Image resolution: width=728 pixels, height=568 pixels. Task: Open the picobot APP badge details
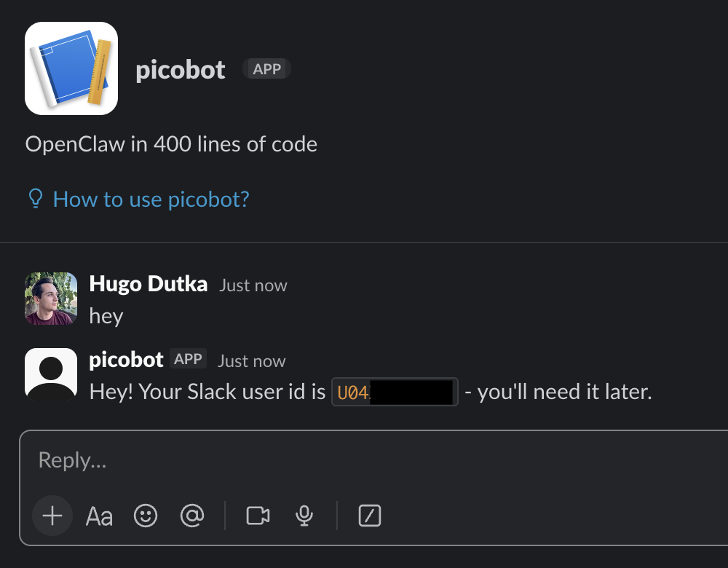266,68
